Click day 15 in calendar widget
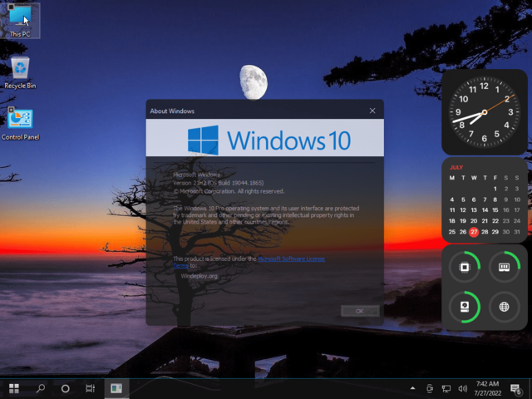Viewport: 532px width, 399px height. point(495,210)
